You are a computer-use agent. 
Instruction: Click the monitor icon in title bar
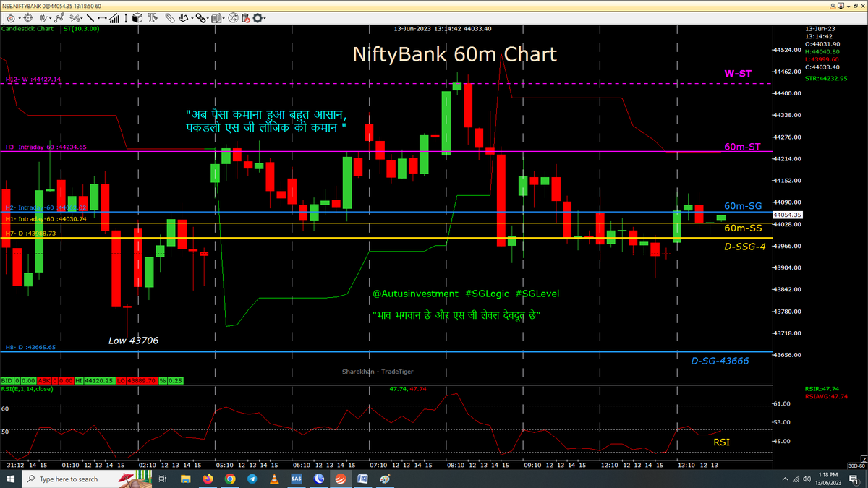841,6
